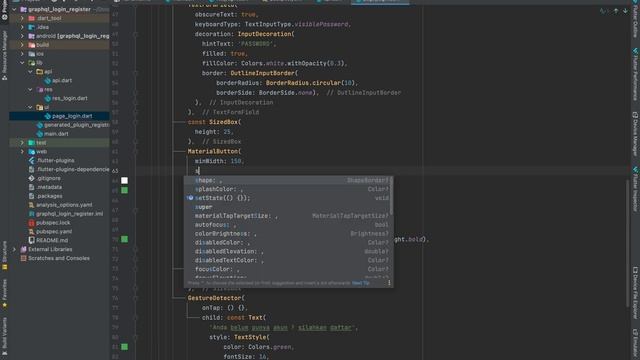Choose 'disabledElevation:' completion suggestion
This screenshot has width=640, height=360.
pyautogui.click(x=287, y=251)
